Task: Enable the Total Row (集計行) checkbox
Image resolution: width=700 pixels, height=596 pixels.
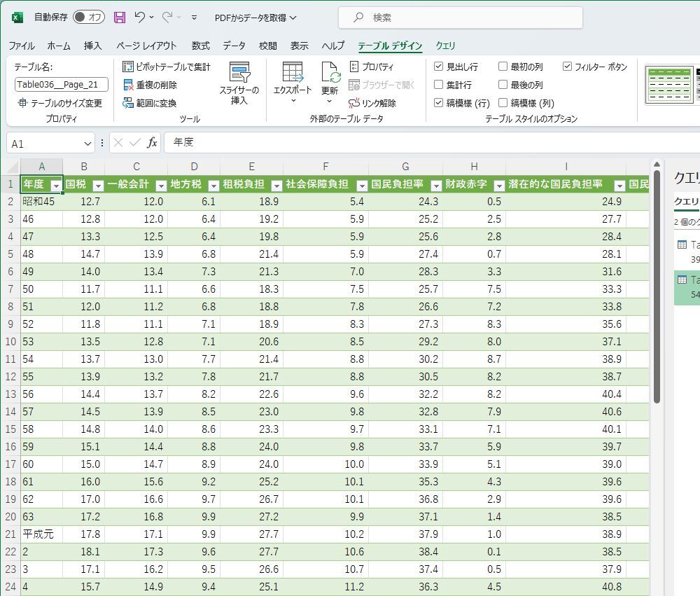Action: pos(439,85)
